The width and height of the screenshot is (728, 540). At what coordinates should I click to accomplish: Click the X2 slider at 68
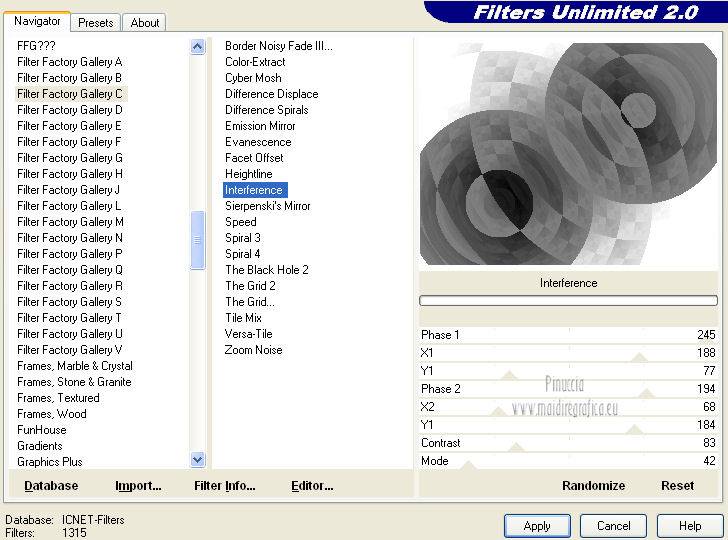click(568, 407)
